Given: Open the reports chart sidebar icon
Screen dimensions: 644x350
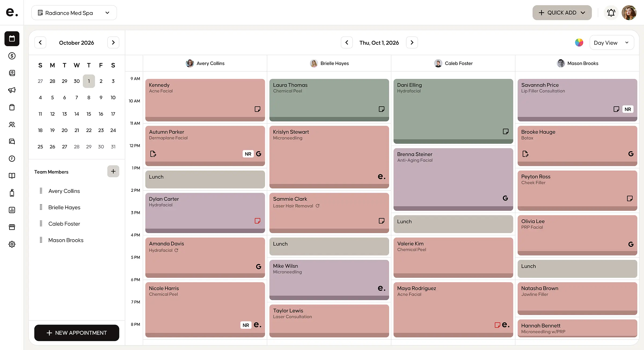Looking at the screenshot, I should click(x=12, y=210).
